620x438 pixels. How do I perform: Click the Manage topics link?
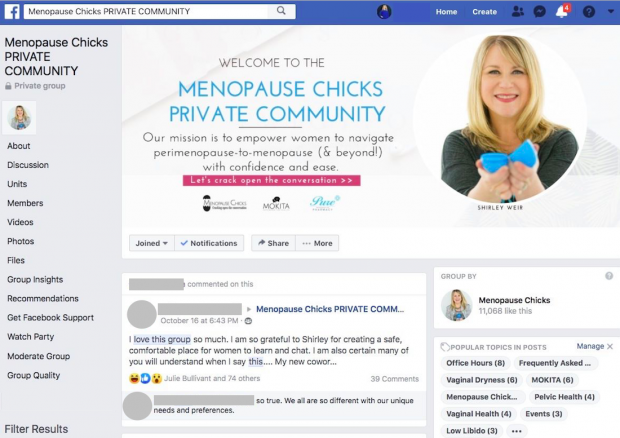click(590, 346)
